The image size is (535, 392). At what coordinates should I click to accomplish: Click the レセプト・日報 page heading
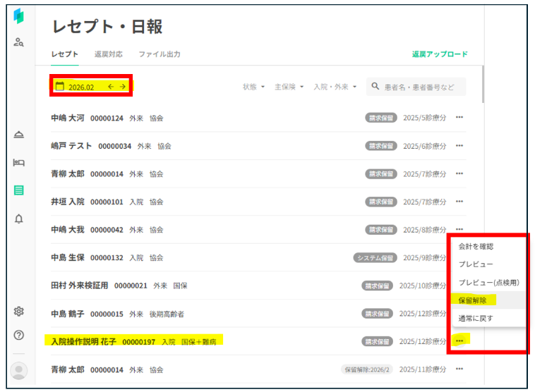[x=107, y=27]
